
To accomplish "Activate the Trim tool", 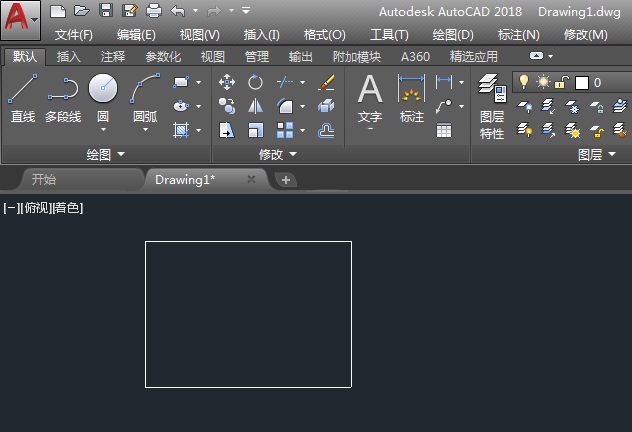I will click(285, 82).
